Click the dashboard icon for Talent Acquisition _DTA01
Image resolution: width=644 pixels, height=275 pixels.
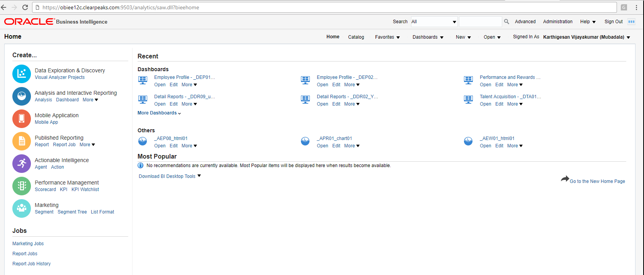[469, 100]
